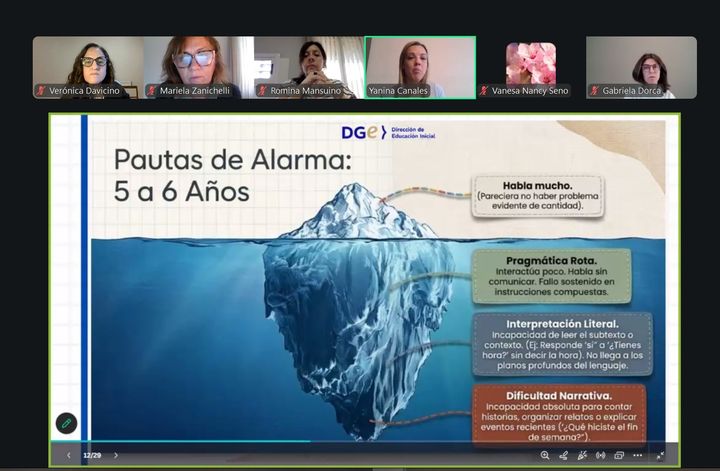720x471 pixels.
Task: Click the 'Habla mucho.' callout box
Action: point(538,196)
